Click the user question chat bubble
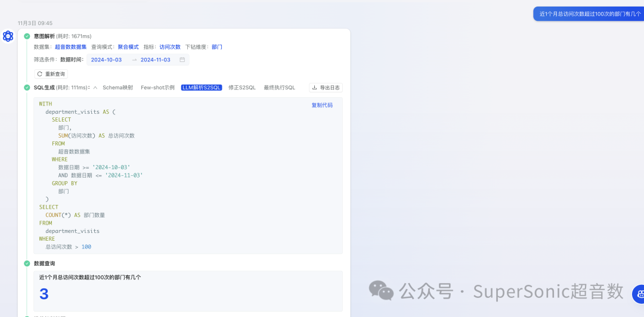Screen dimensions: 644x317 click(589, 14)
